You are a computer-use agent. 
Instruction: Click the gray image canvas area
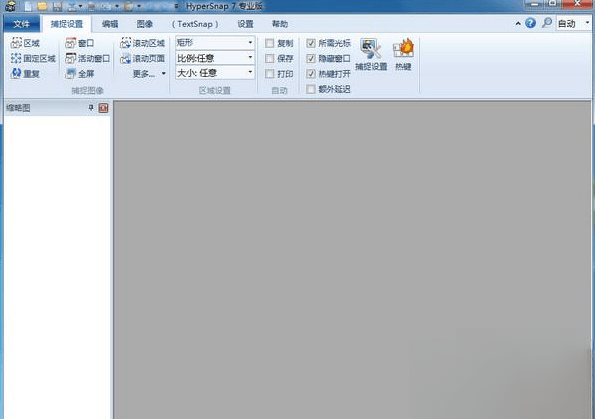tap(353, 260)
